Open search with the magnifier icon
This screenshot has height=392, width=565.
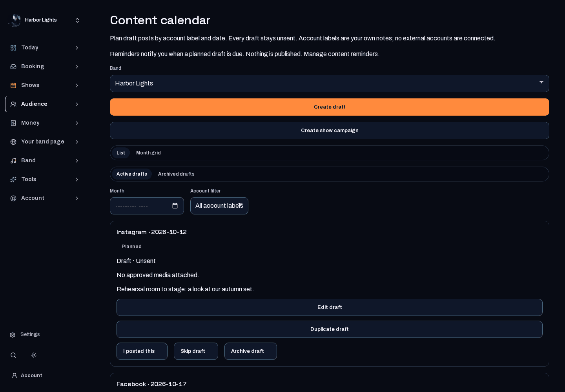tap(13, 355)
